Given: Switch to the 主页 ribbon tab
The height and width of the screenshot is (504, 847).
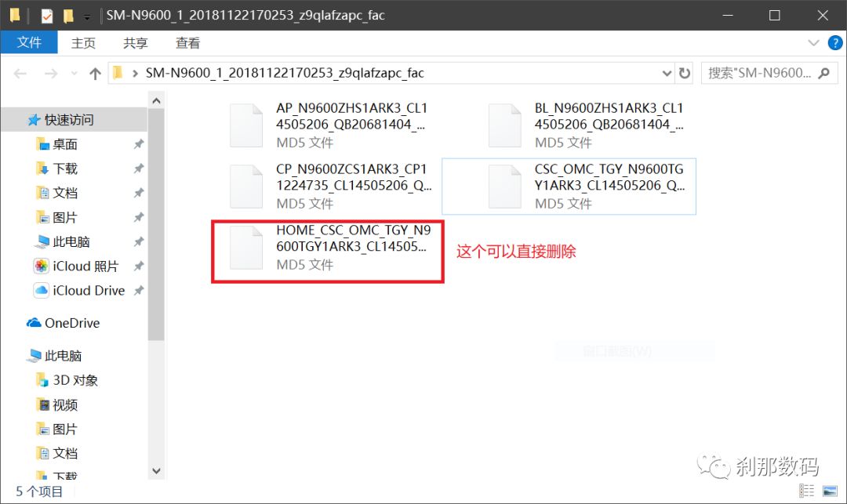Looking at the screenshot, I should pos(84,42).
